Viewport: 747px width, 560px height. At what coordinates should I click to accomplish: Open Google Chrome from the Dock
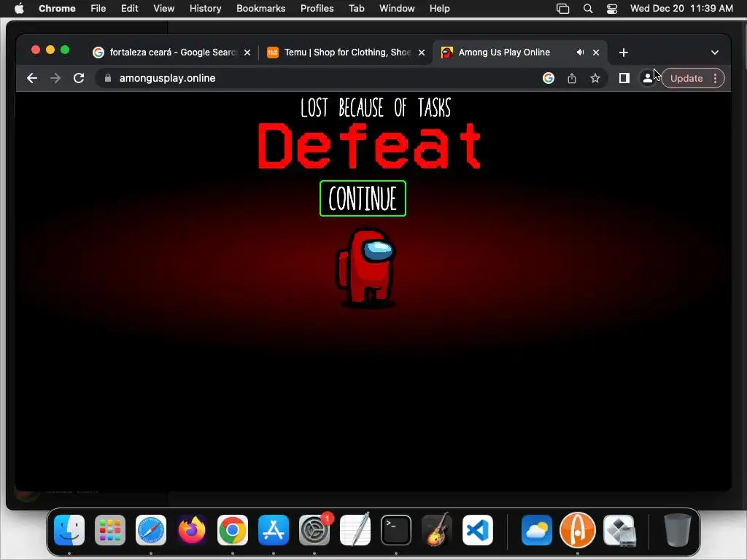pos(233,530)
